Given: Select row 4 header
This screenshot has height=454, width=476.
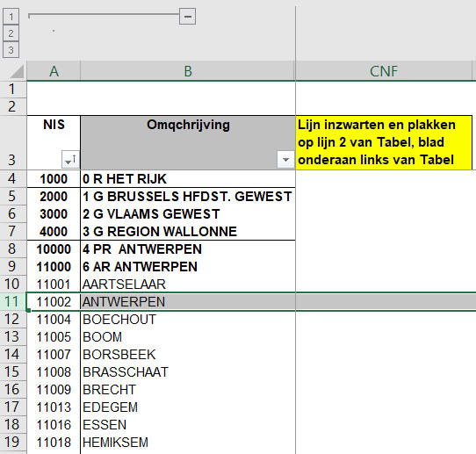Looking at the screenshot, I should click(12, 179).
